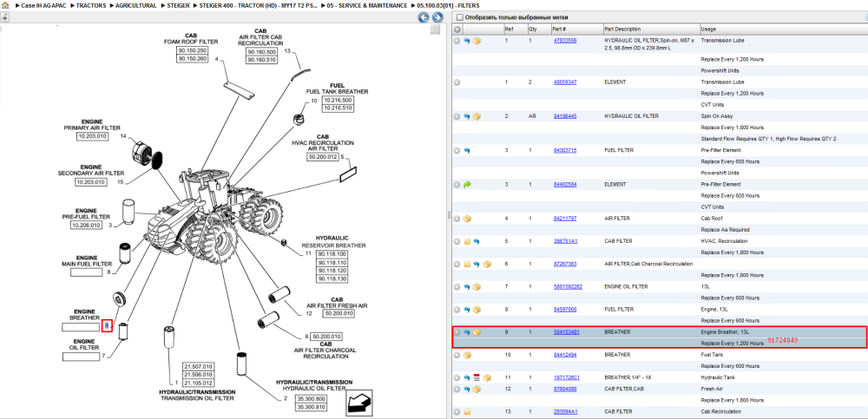The width and height of the screenshot is (868, 419).
Task: Click package icon for FUEL FILTER 84597068
Action: click(477, 310)
